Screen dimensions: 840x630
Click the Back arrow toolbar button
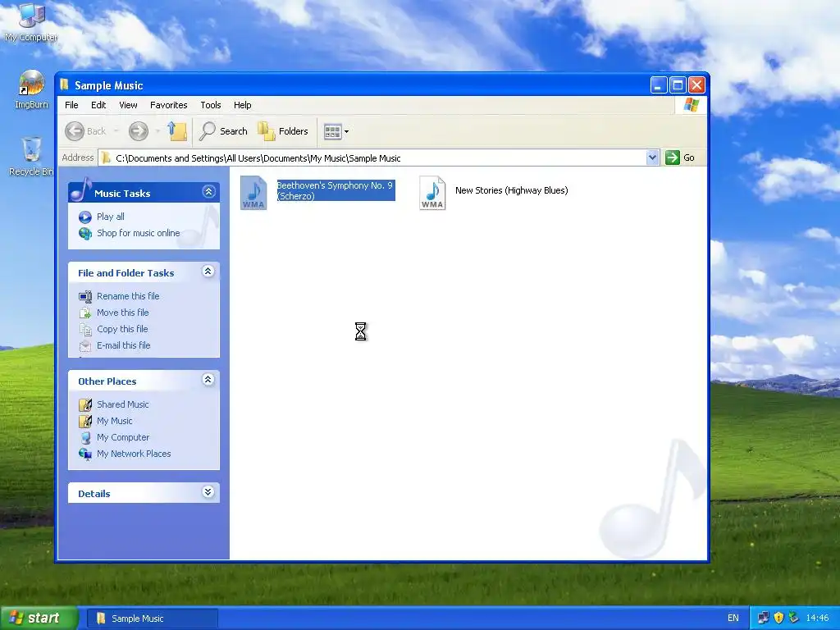coord(75,131)
